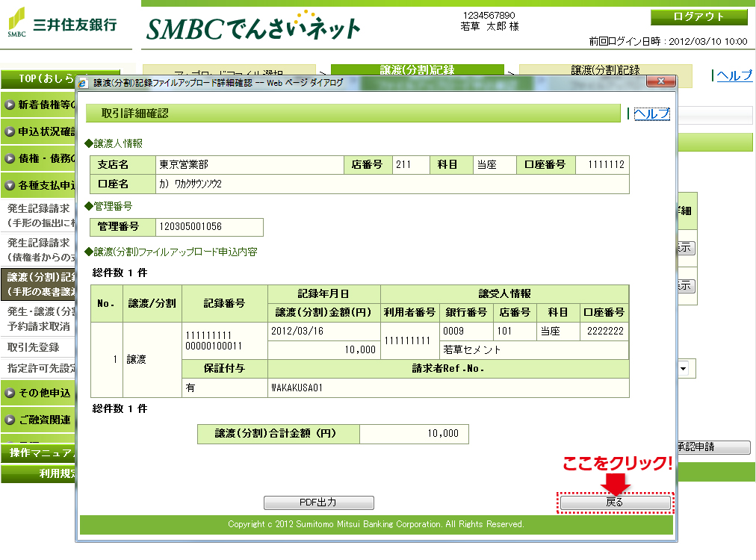Open the ヘルプ link on the main page
This screenshot has height=560, width=756.
734,75
